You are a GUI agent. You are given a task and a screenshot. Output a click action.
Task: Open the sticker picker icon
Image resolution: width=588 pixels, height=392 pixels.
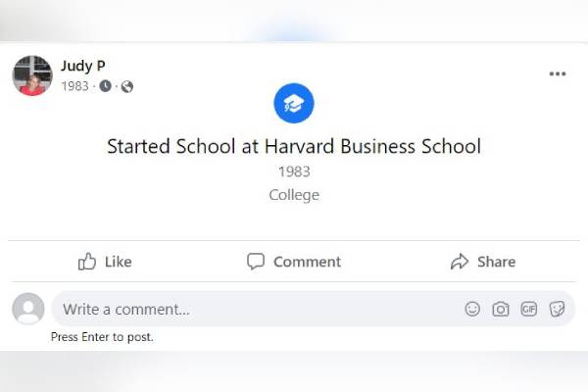pos(557,309)
